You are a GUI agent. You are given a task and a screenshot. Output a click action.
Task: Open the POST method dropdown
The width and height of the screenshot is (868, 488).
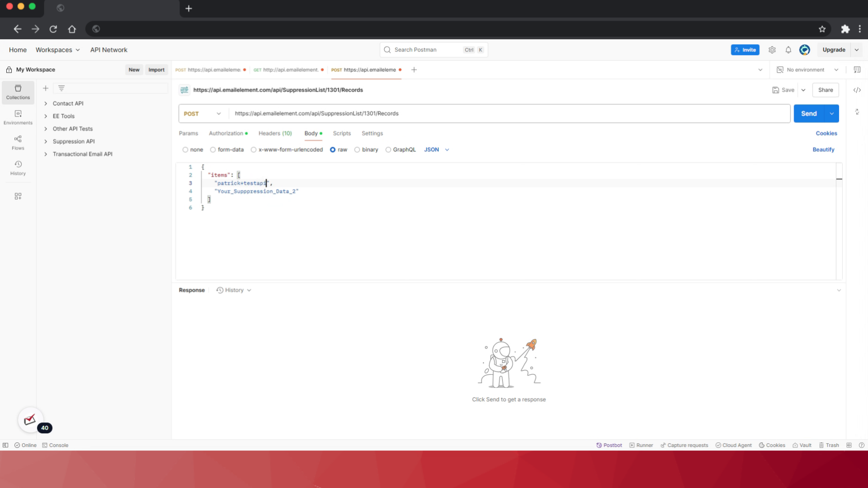pyautogui.click(x=203, y=114)
